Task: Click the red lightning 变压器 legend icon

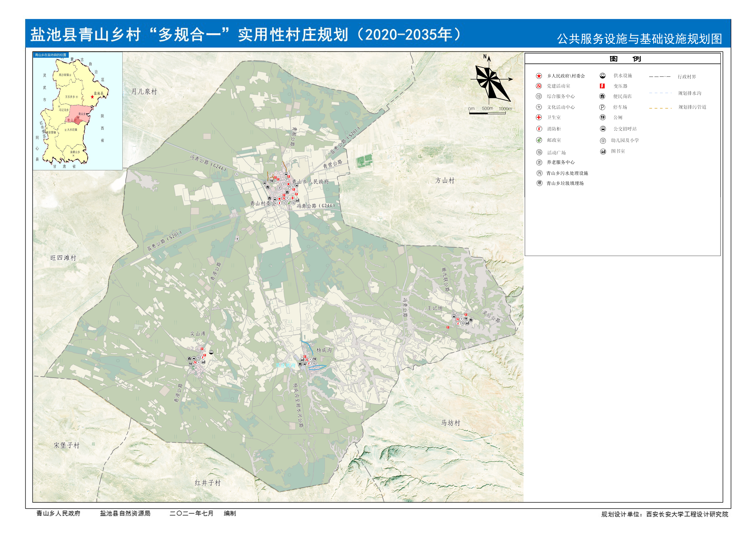Action: tap(602, 86)
